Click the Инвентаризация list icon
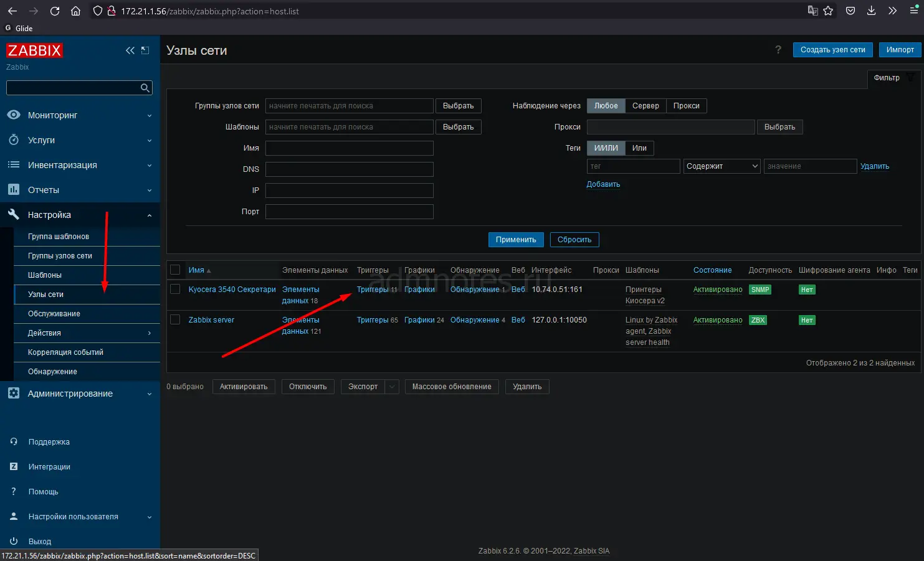Image resolution: width=924 pixels, height=561 pixels. pos(14,165)
